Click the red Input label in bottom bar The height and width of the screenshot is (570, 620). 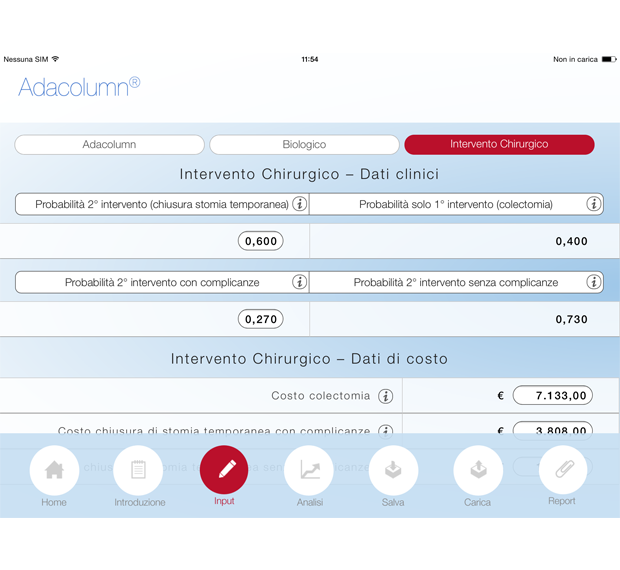tap(224, 501)
